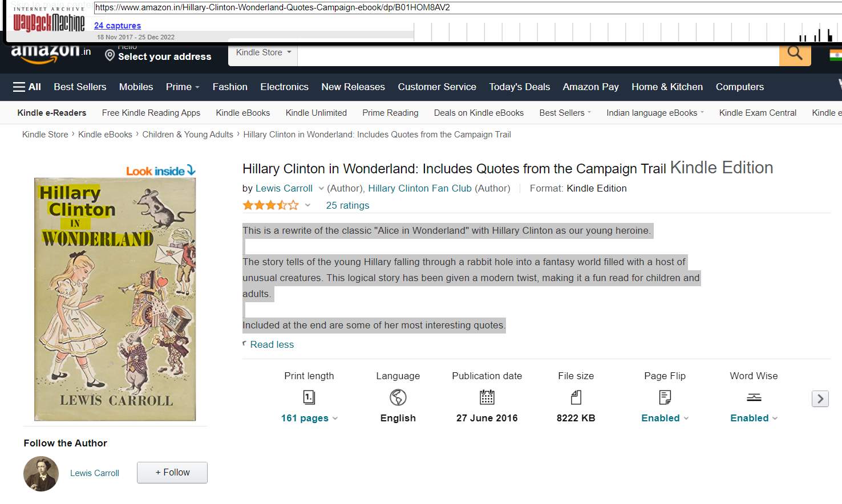This screenshot has height=504, width=842.
Task: Open the Mobiles nav item
Action: (136, 87)
